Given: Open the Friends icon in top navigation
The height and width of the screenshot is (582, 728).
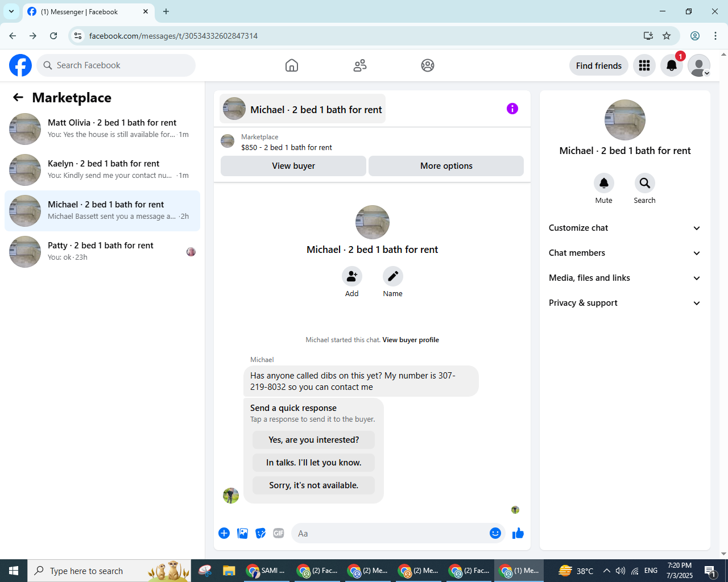Looking at the screenshot, I should [x=360, y=65].
